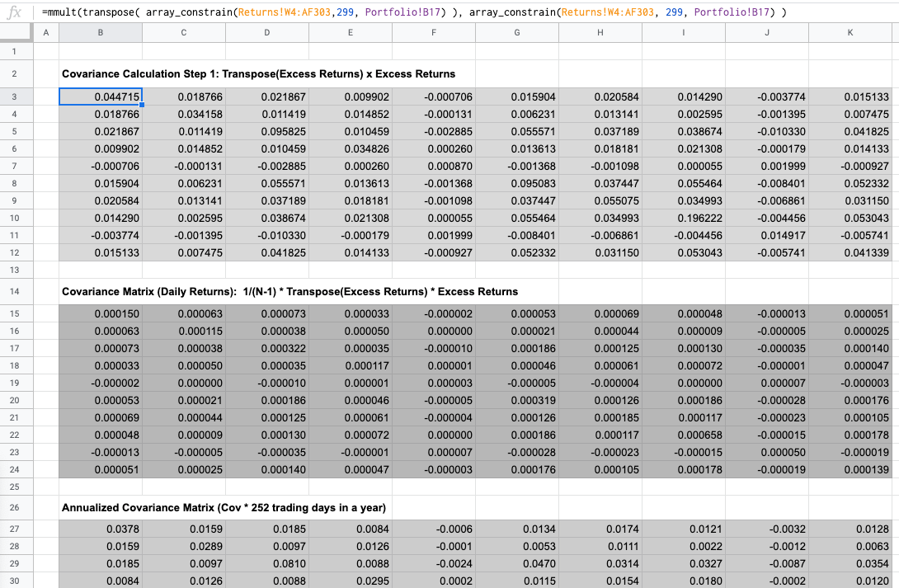Select cell with value 0.0378
899x588 pixels.
pyautogui.click(x=101, y=529)
